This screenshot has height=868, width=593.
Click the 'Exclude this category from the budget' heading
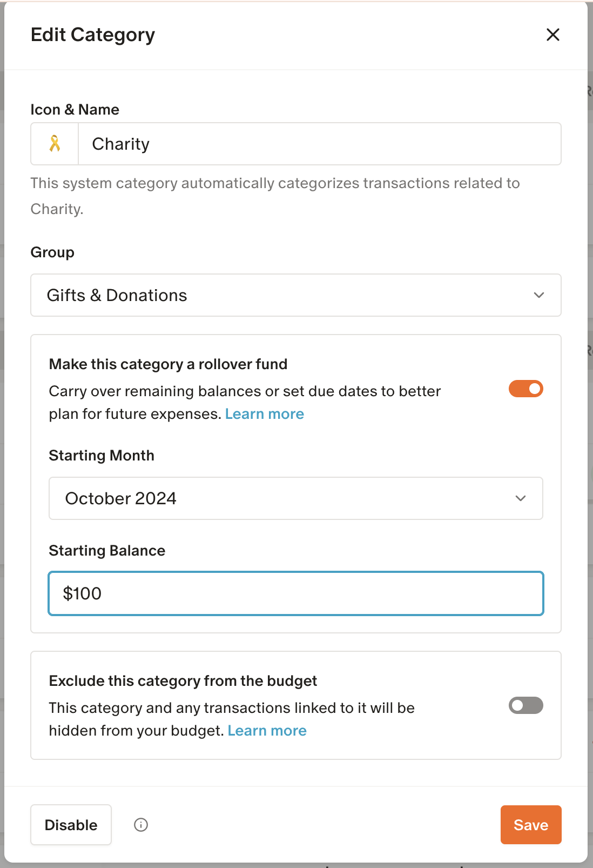183,681
